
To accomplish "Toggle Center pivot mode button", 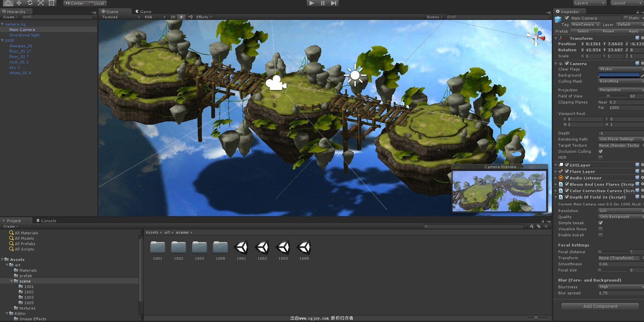I will click(x=75, y=3).
